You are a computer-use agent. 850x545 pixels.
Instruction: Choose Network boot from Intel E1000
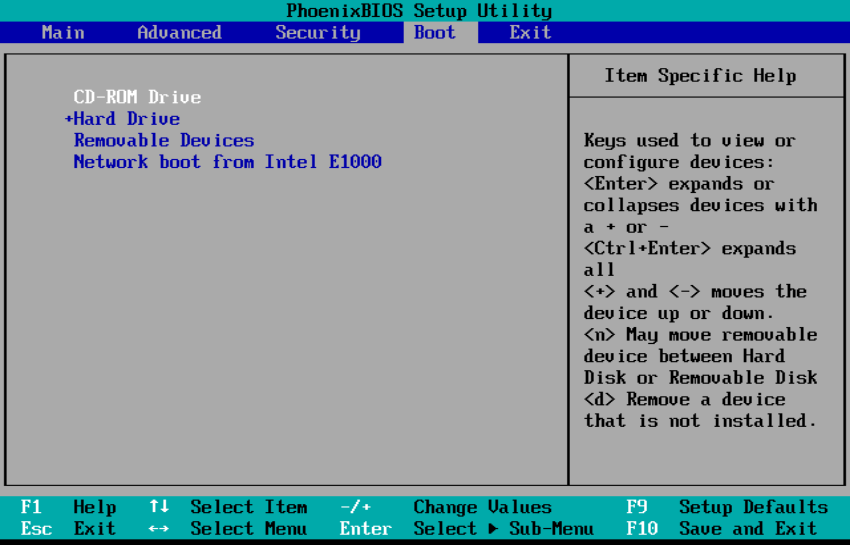click(227, 162)
